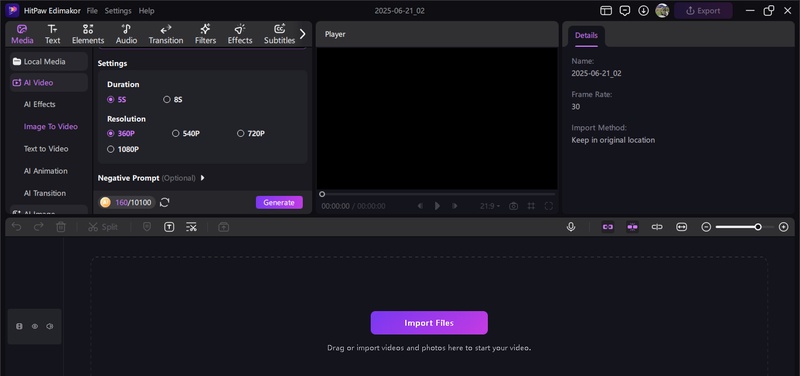Open the Help menu
Image resolution: width=800 pixels, height=376 pixels.
[x=146, y=11]
